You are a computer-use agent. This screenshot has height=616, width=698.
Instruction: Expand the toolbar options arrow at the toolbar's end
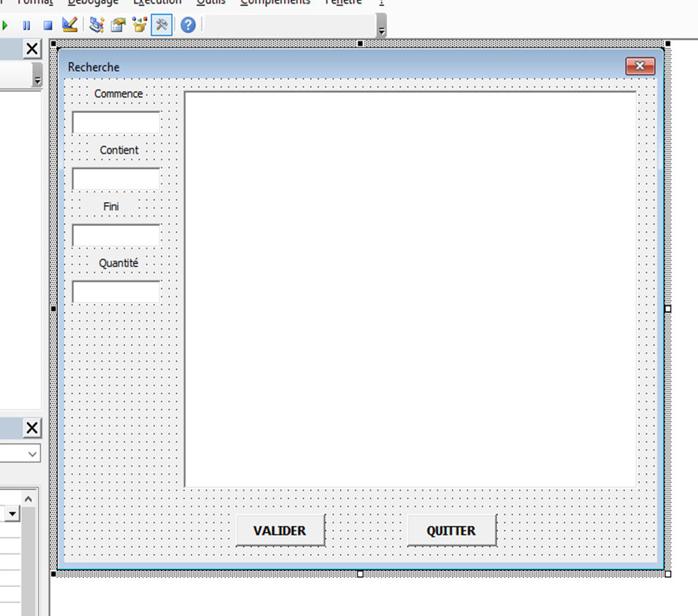381,29
